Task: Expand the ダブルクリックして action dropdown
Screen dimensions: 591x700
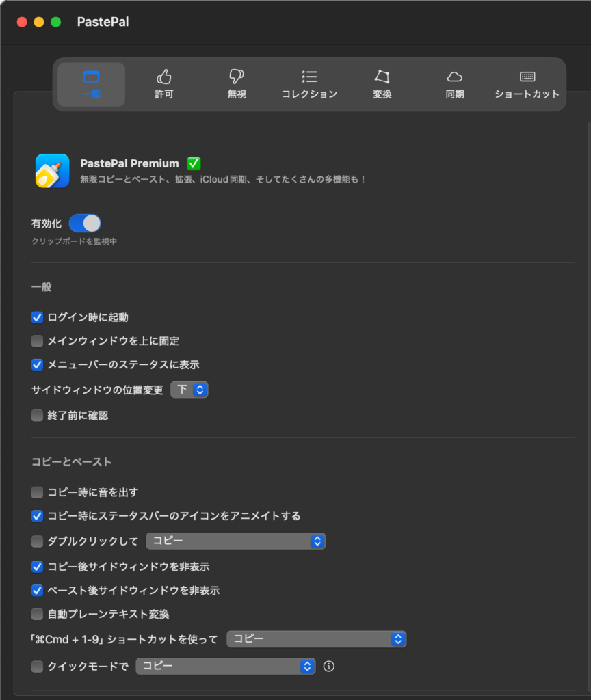Action: click(x=236, y=541)
